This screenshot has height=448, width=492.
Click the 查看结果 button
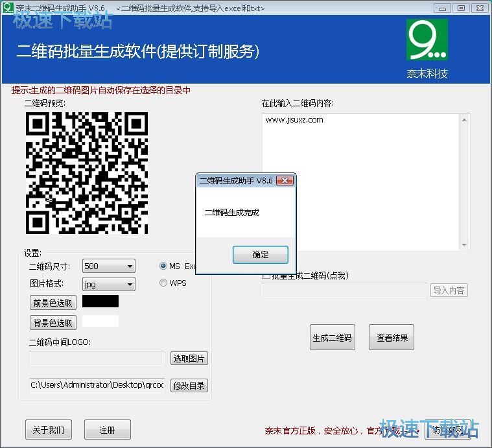pos(392,337)
